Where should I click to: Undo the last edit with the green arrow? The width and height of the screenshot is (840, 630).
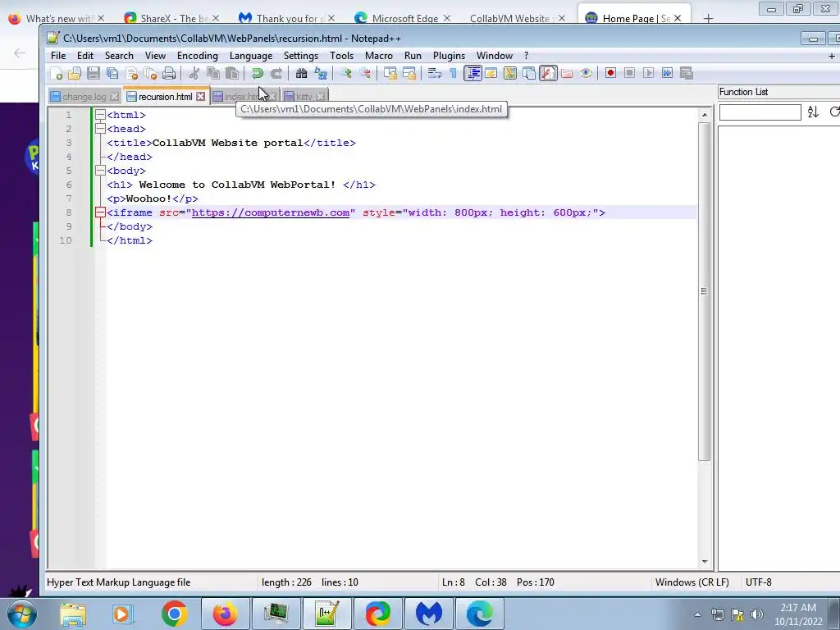tap(257, 73)
